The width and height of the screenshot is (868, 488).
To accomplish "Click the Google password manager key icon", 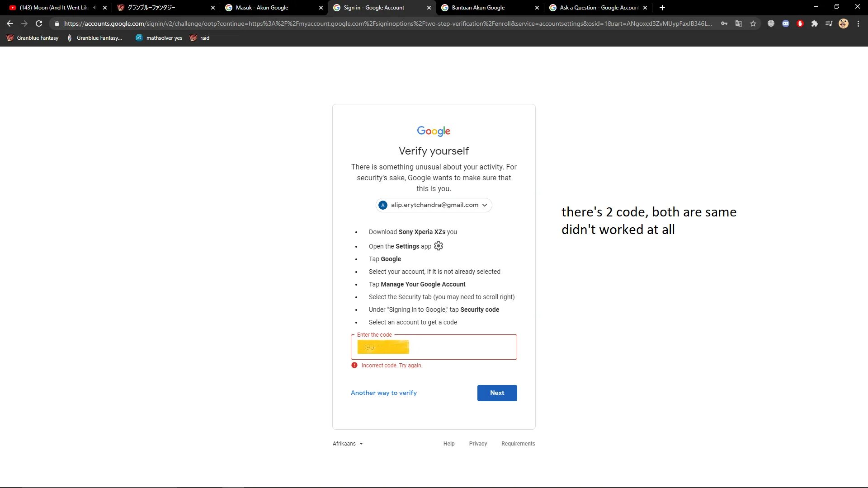I will coord(724,24).
